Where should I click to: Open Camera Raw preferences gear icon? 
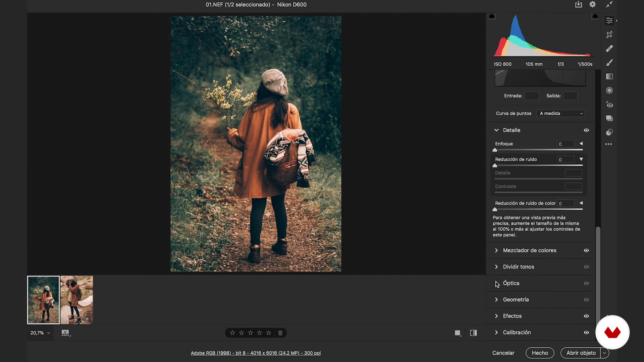tap(593, 4)
